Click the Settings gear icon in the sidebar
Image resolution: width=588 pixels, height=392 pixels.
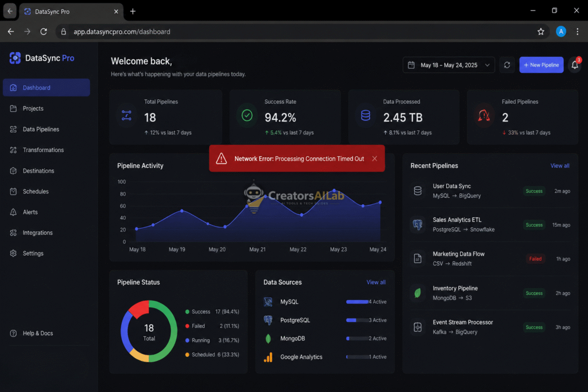click(13, 253)
